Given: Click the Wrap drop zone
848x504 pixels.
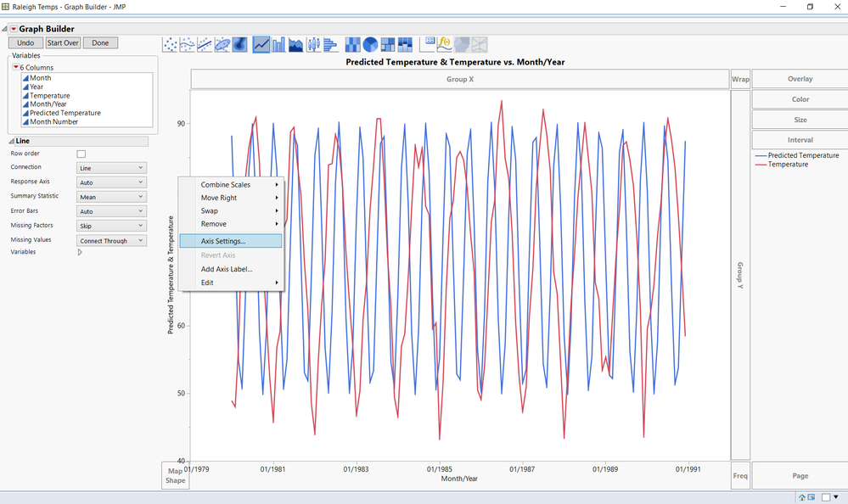Looking at the screenshot, I should 740,79.
